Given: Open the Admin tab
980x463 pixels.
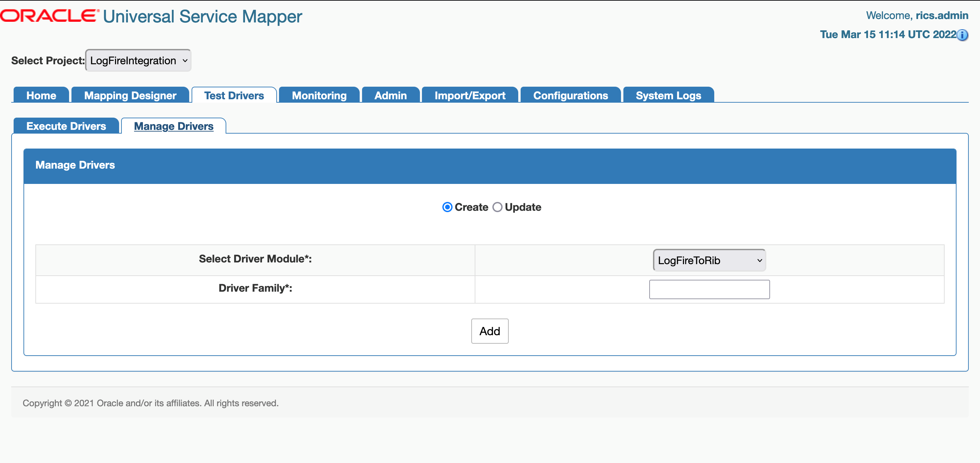Looking at the screenshot, I should tap(390, 96).
